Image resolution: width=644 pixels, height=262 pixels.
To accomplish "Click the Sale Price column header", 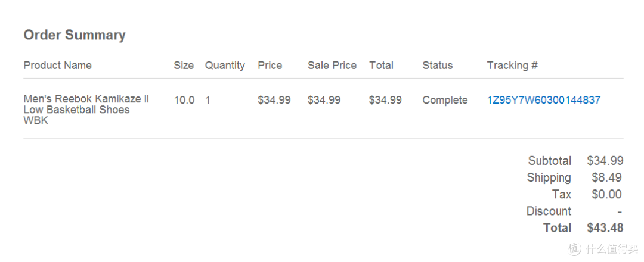I will pos(332,65).
